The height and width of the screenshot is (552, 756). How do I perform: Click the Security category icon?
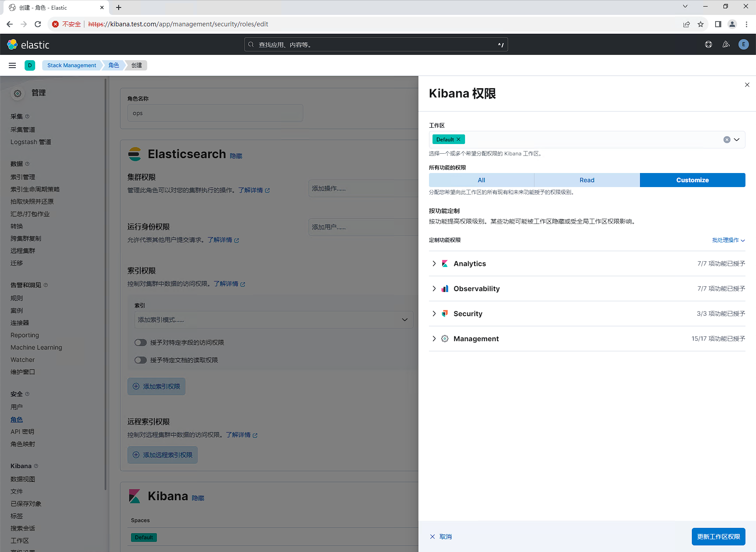pos(445,314)
